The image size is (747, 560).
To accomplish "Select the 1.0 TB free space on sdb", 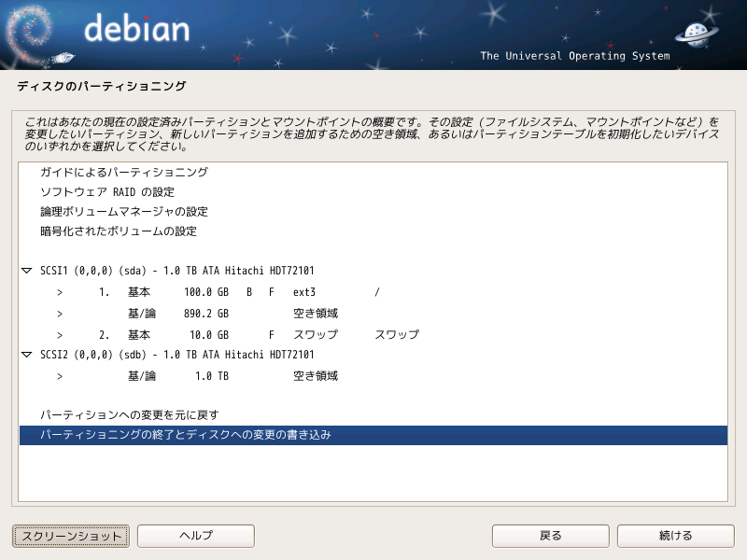I will coord(373,376).
